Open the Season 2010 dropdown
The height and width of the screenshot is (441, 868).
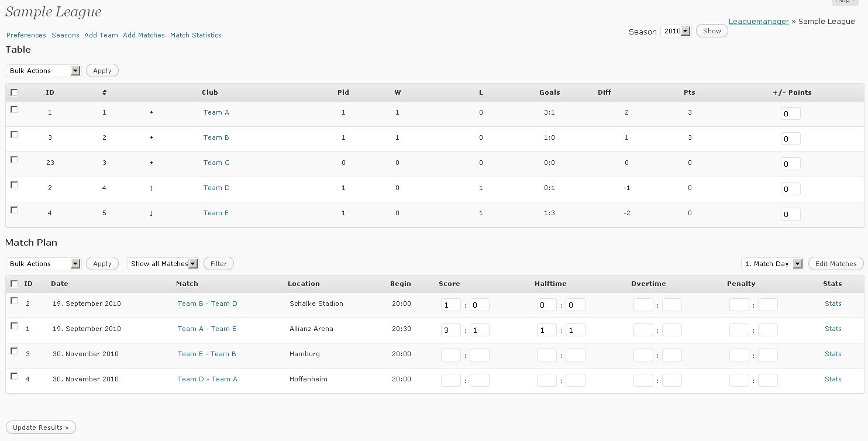676,32
